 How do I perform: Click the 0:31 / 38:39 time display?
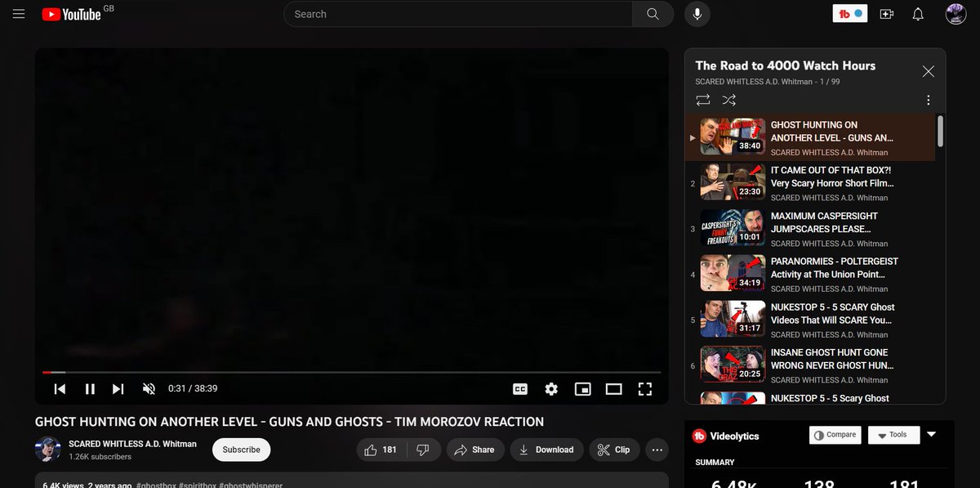click(193, 389)
